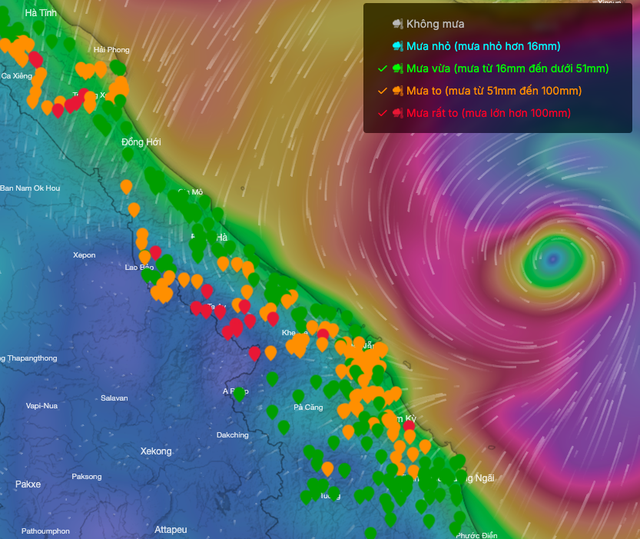This screenshot has width=640, height=539.
Task: Select the Attapeu place label
Action: coord(171,528)
